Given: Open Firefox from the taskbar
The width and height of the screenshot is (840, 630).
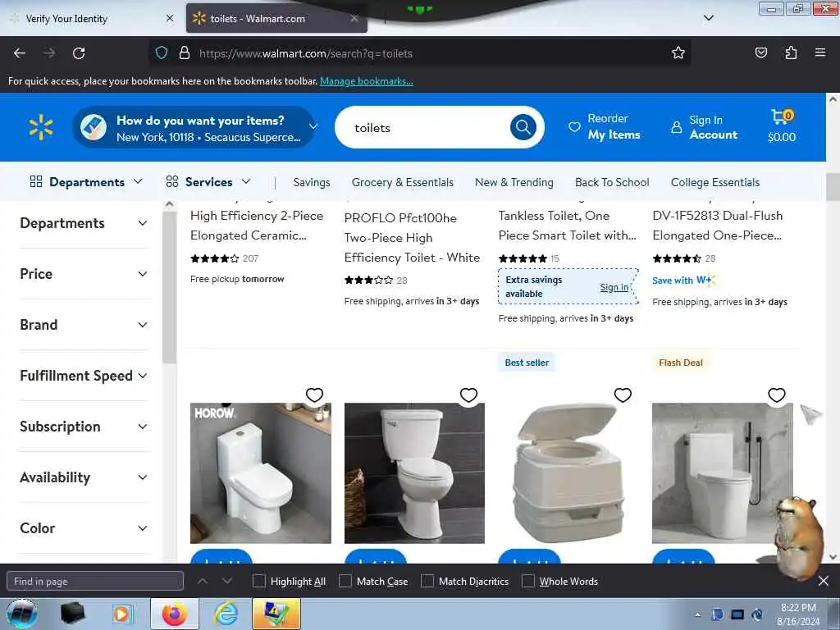Looking at the screenshot, I should coord(175,614).
